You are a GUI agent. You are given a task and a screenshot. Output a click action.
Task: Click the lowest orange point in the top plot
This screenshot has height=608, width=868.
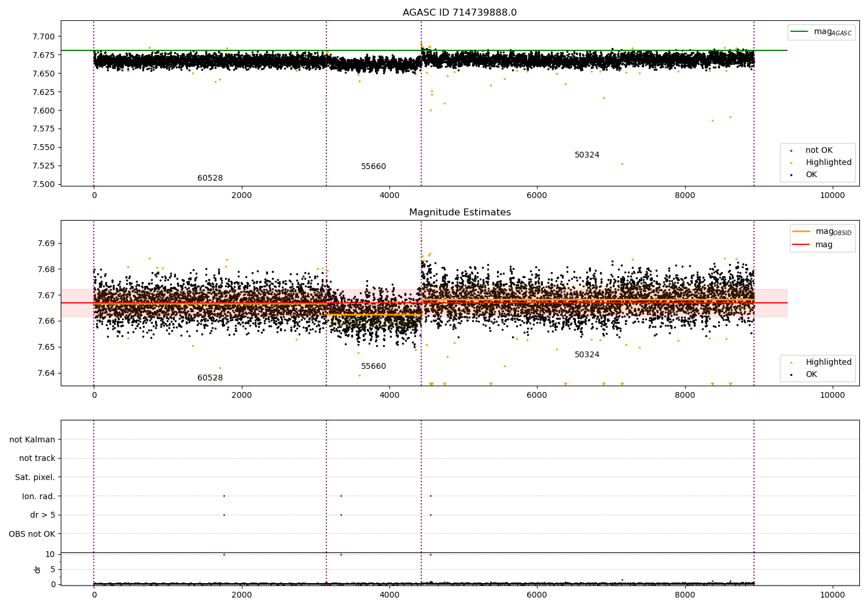(x=622, y=164)
